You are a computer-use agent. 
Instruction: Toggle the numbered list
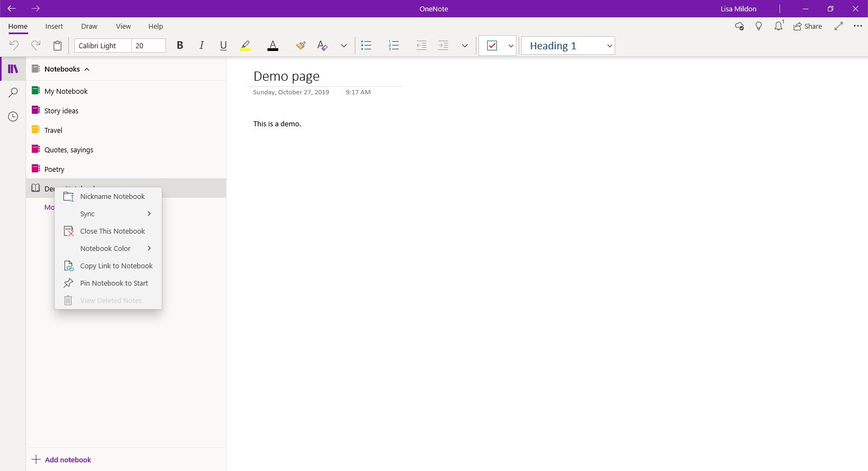point(394,46)
